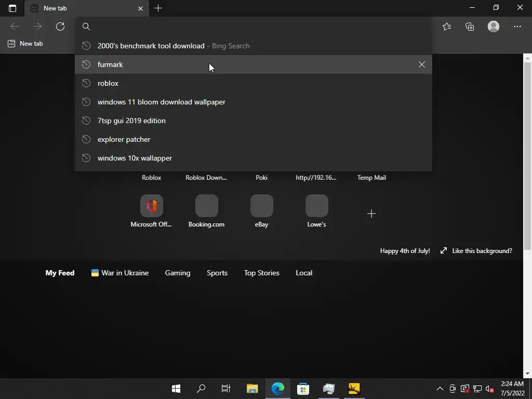
Task: Switch to Local feed tab
Action: 304,273
